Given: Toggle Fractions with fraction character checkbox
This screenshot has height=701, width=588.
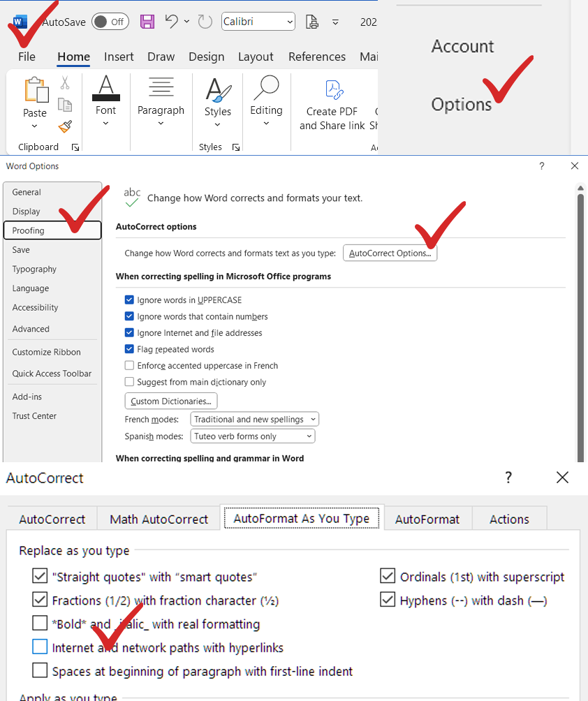Looking at the screenshot, I should pos(40,599).
